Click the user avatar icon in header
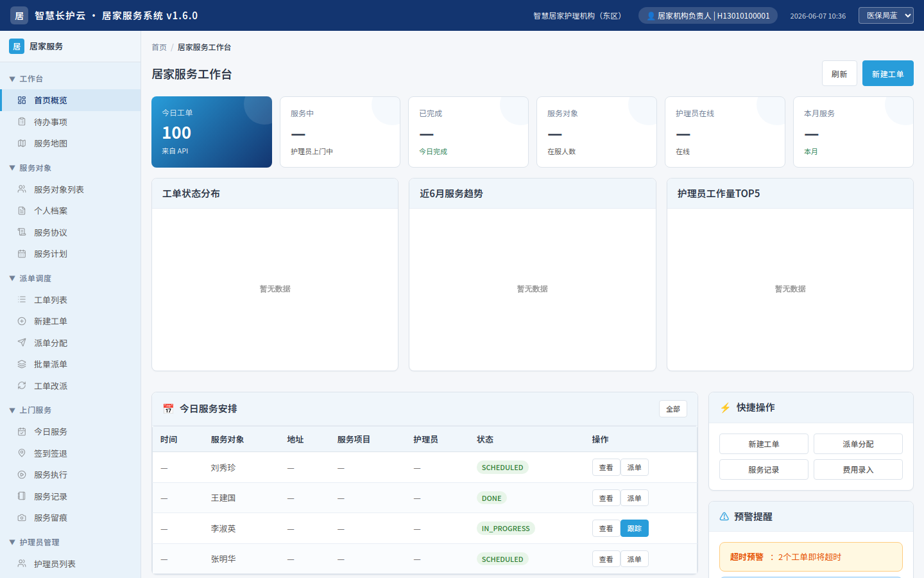Viewport: 924px width, 578px height. (x=651, y=16)
